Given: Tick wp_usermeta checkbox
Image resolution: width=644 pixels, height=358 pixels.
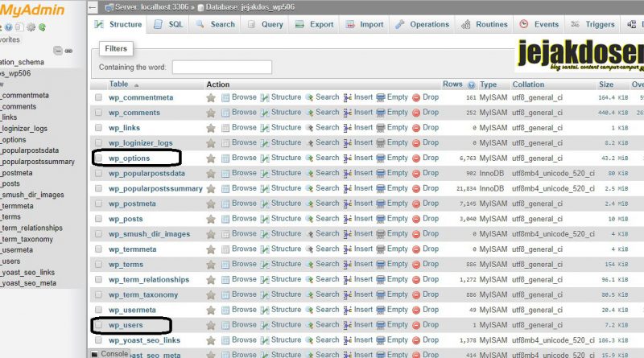Looking at the screenshot, I should [98, 310].
